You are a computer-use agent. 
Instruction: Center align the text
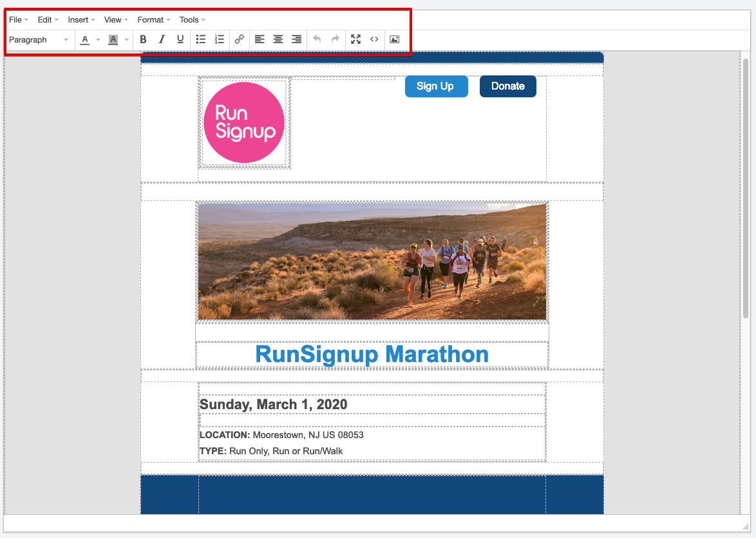[278, 39]
